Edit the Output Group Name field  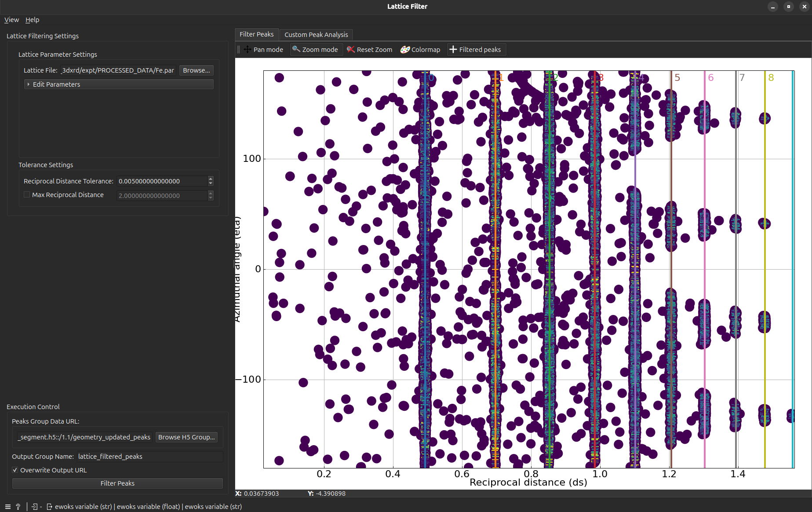click(150, 457)
